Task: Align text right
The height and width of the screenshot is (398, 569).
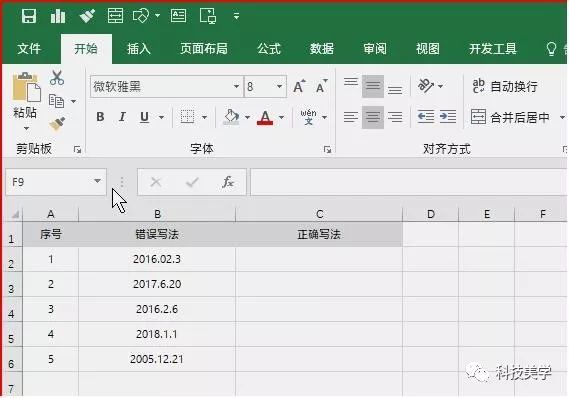Action: tap(395, 117)
